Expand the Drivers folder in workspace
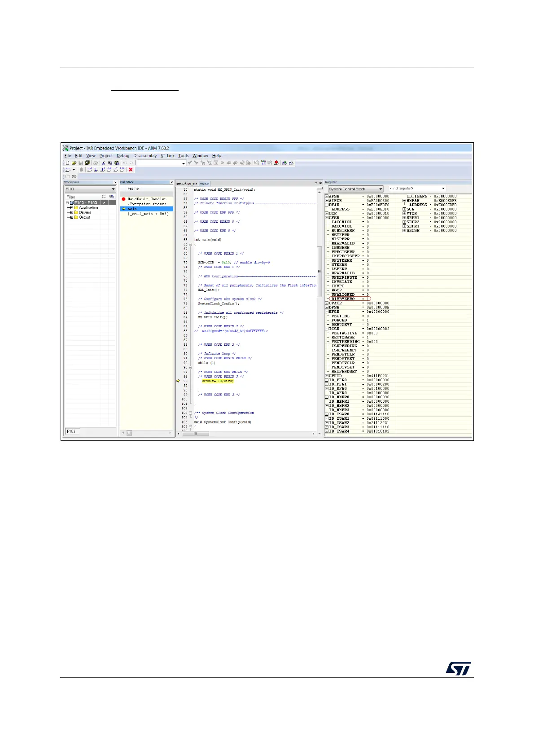This screenshot has width=534, height=756. [71, 212]
